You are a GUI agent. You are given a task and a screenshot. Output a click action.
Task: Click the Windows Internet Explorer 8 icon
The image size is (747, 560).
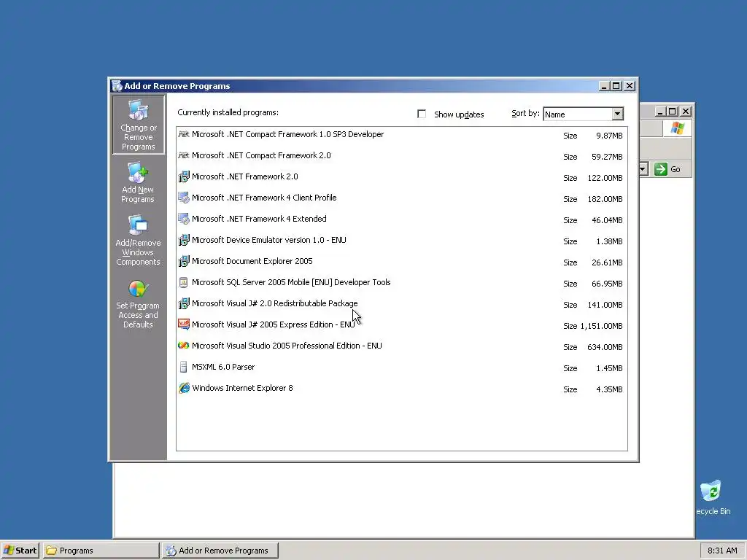pos(183,388)
